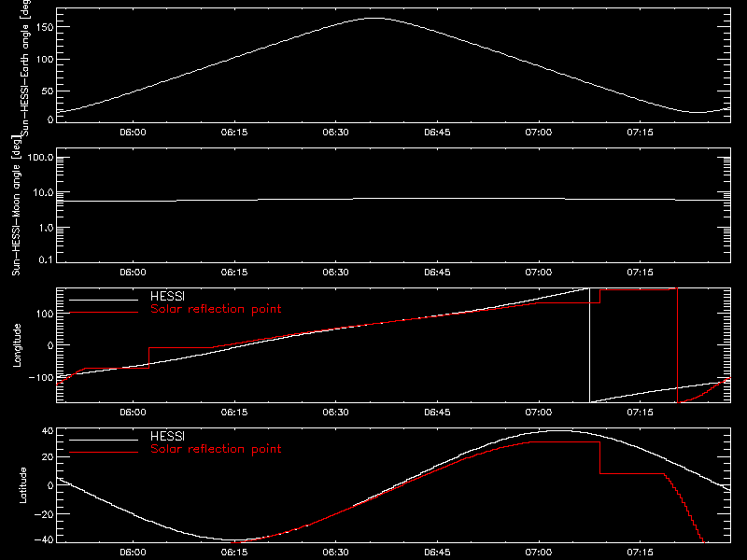747x560 pixels.
Task: Select 06:30 under the Moon angle plot
Action: pyautogui.click(x=336, y=272)
